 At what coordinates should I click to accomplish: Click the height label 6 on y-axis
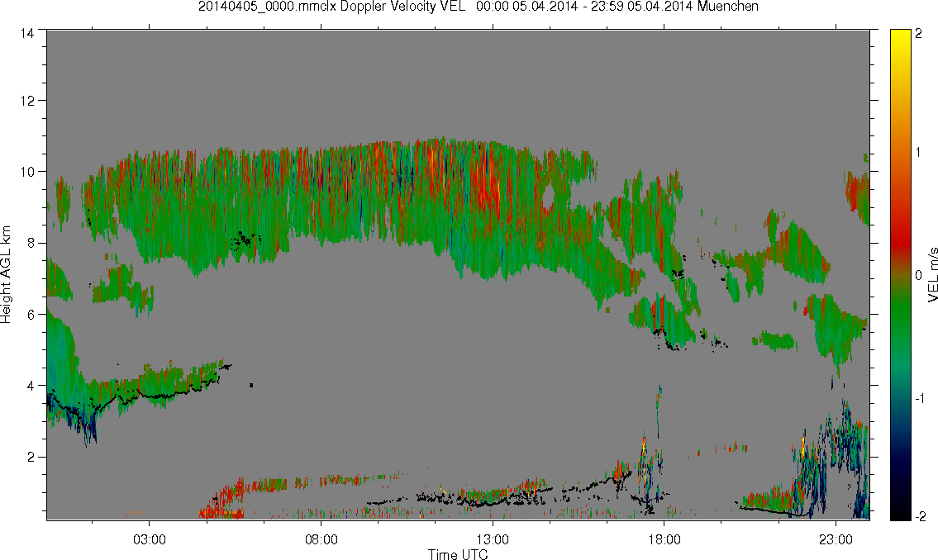tap(30, 315)
